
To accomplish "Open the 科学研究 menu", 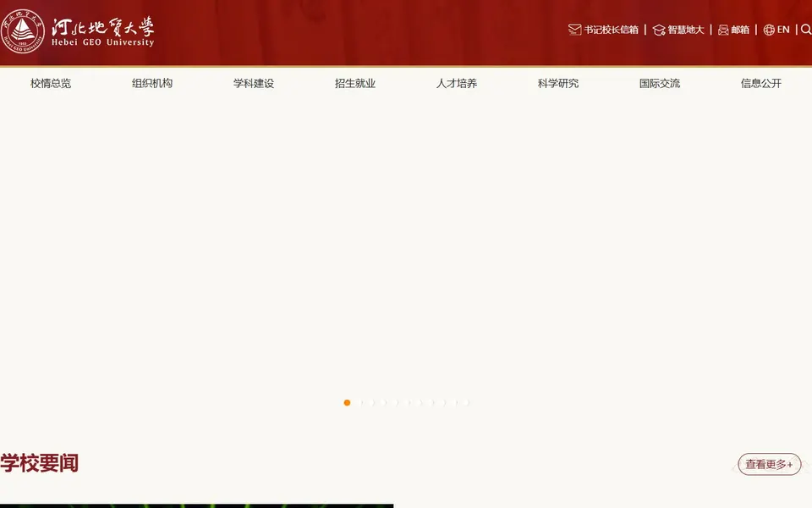I will coord(558,84).
